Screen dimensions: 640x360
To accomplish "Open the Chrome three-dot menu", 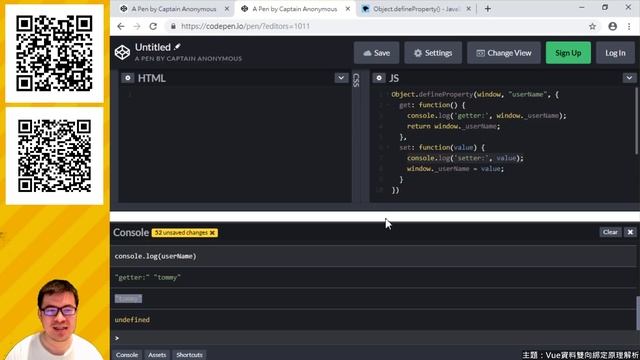I will click(x=629, y=27).
